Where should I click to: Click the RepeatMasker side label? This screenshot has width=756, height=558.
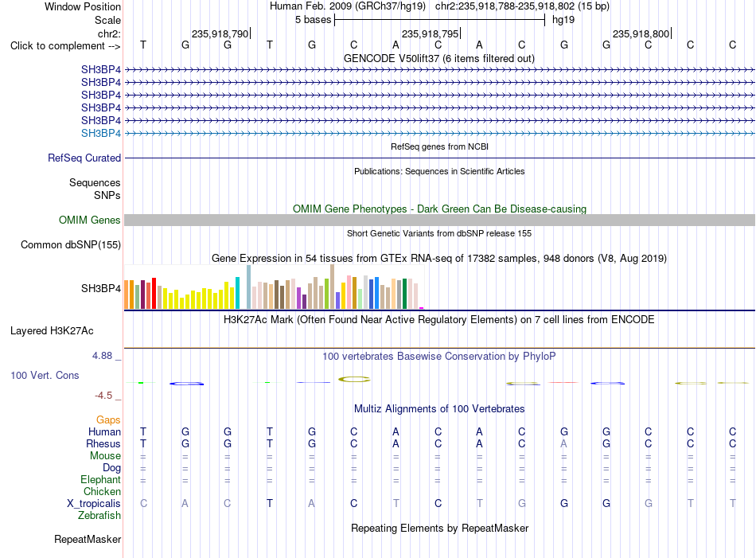point(88,539)
